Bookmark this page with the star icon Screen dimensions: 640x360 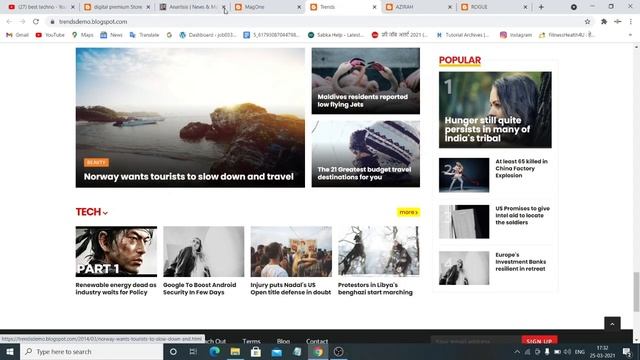(587, 22)
